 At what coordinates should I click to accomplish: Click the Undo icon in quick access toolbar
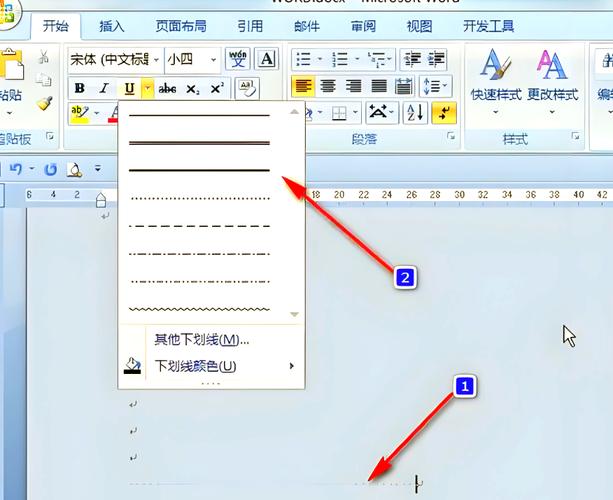(16, 169)
